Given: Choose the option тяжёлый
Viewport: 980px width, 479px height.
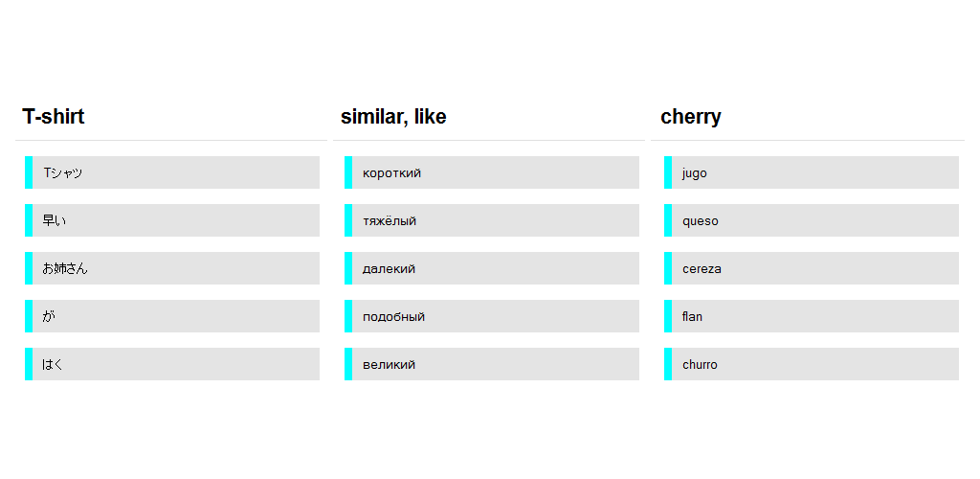Looking at the screenshot, I should click(492, 220).
